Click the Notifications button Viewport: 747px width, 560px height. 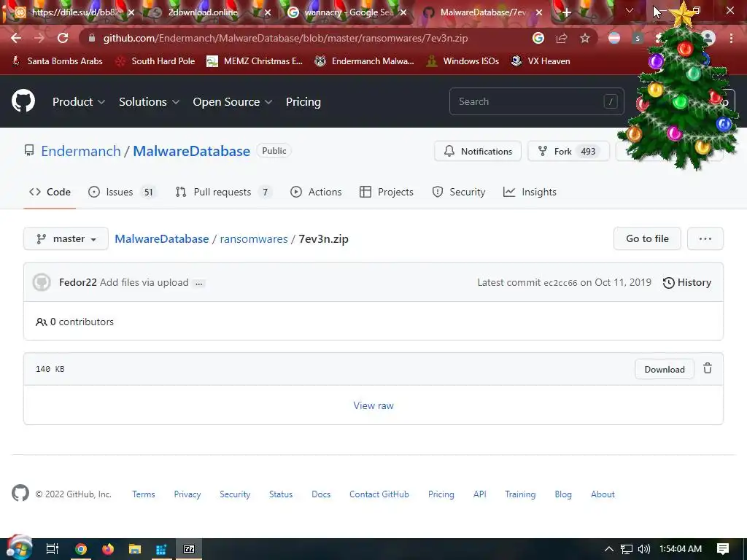[x=478, y=152]
